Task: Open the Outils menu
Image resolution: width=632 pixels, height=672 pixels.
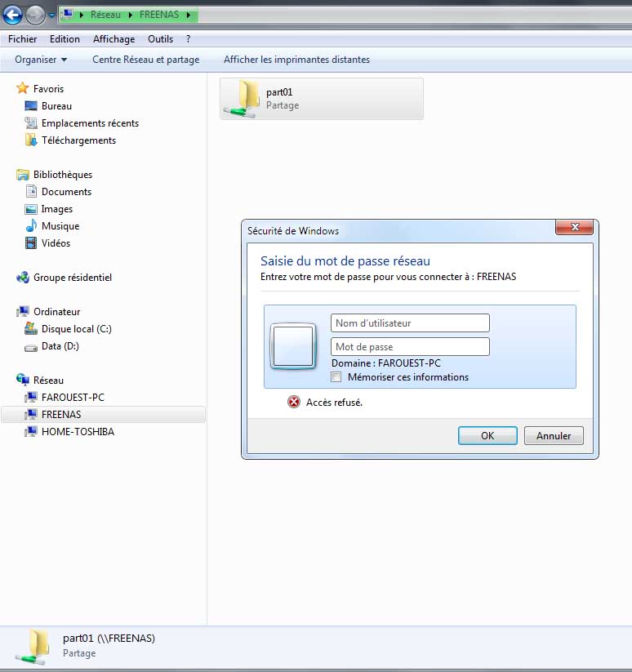Action: pyautogui.click(x=160, y=39)
